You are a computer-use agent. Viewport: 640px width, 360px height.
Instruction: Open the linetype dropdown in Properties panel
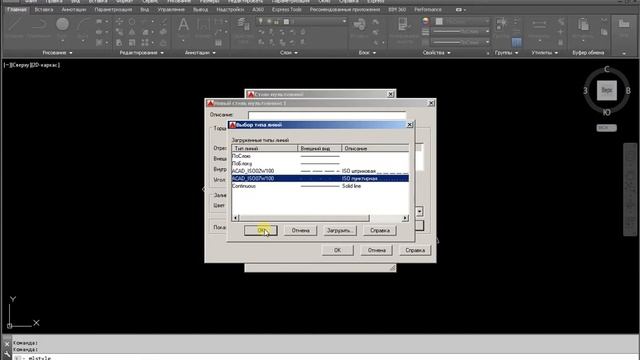(x=487, y=42)
